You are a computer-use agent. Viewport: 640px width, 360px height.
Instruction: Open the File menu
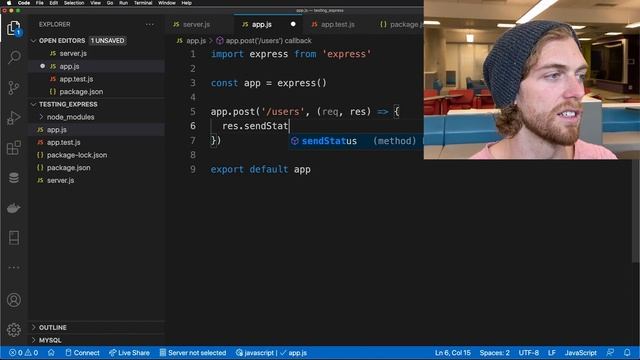click(x=40, y=3)
